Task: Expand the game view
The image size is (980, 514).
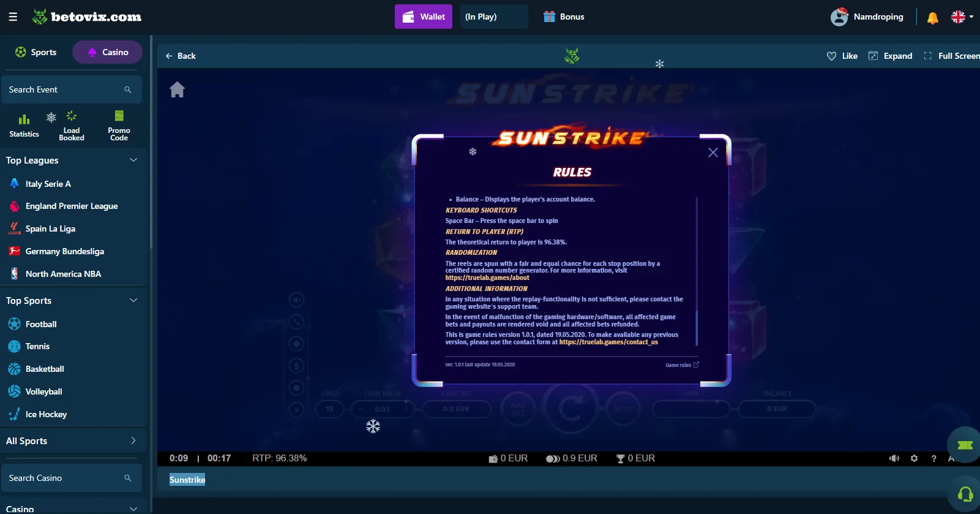Action: point(890,56)
